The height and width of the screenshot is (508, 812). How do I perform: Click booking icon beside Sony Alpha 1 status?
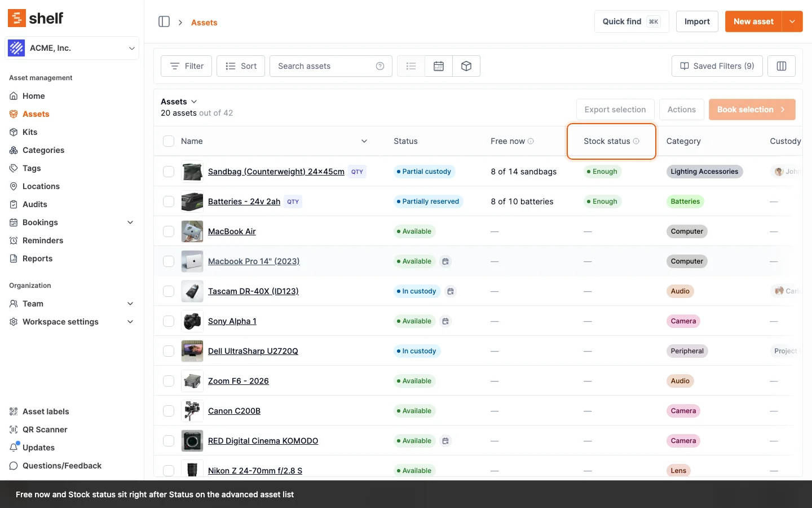[x=445, y=321]
